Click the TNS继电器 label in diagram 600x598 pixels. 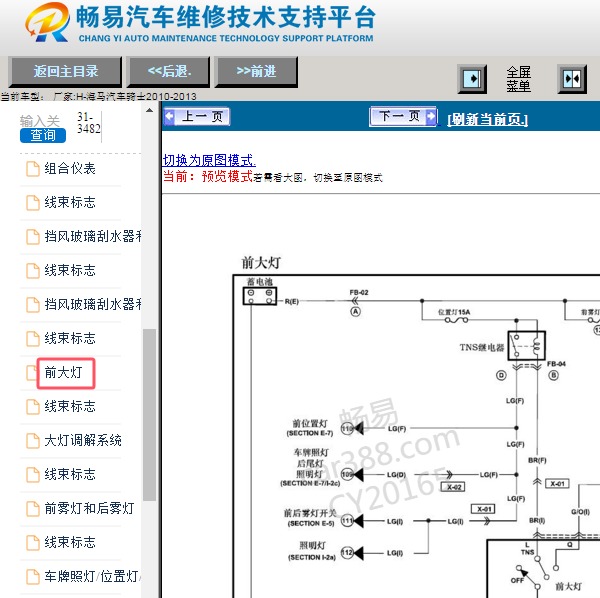tap(482, 347)
